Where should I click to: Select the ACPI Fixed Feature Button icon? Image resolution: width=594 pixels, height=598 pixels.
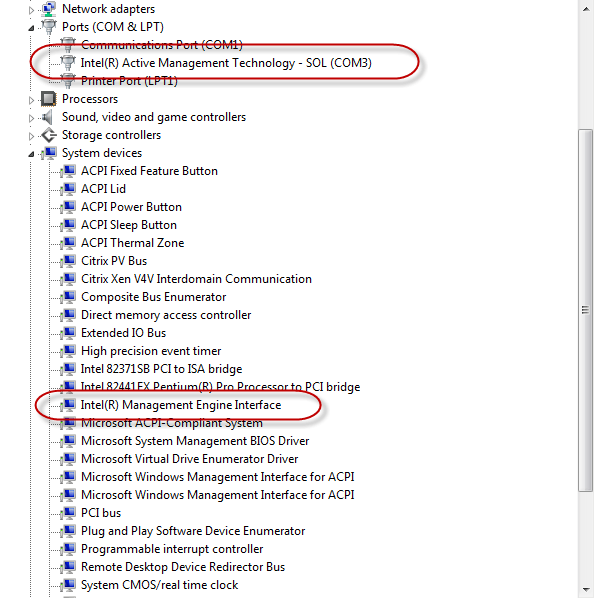tap(68, 171)
